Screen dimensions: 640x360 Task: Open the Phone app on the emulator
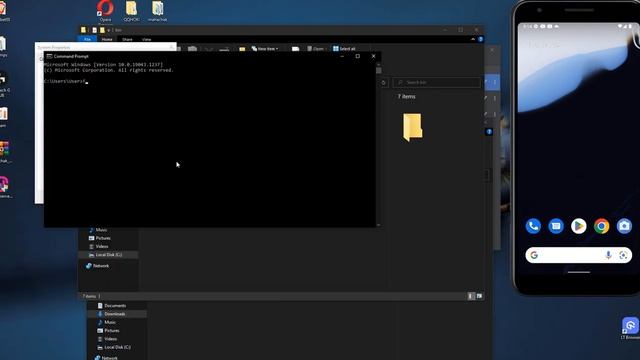[x=533, y=226]
